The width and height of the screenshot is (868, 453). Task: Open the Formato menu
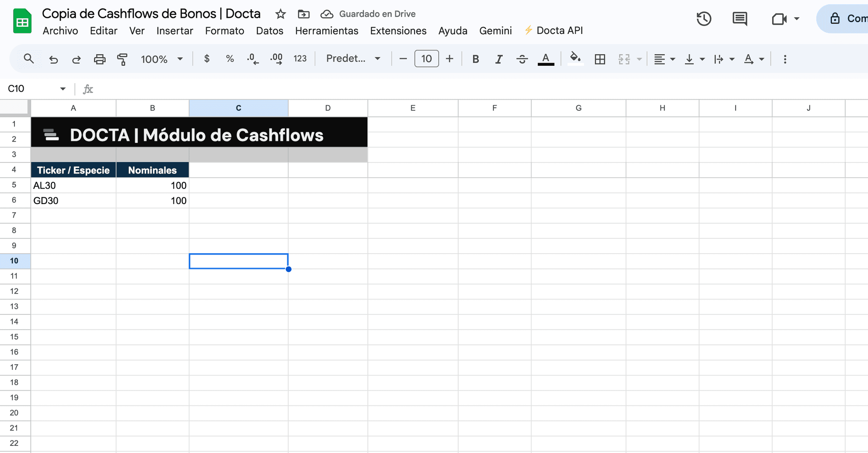click(225, 31)
